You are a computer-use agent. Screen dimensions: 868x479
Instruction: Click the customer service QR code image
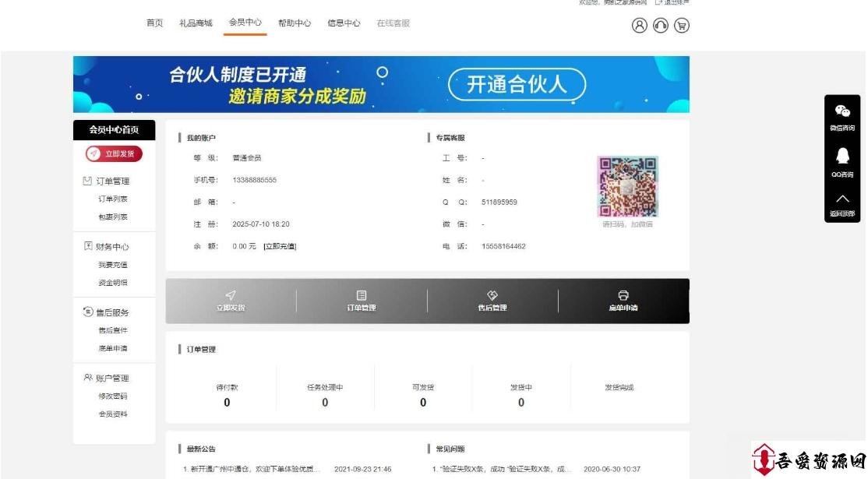pos(628,186)
